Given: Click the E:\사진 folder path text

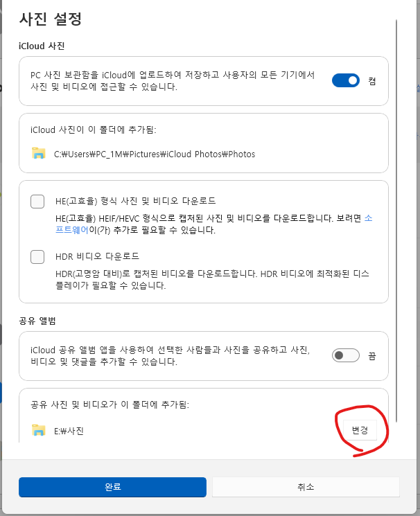Looking at the screenshot, I should (x=69, y=431).
